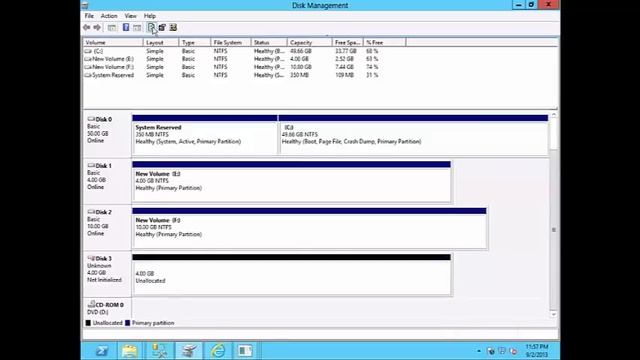Sort by the Layout column header
Image resolution: width=640 pixels, height=360 pixels.
161,42
